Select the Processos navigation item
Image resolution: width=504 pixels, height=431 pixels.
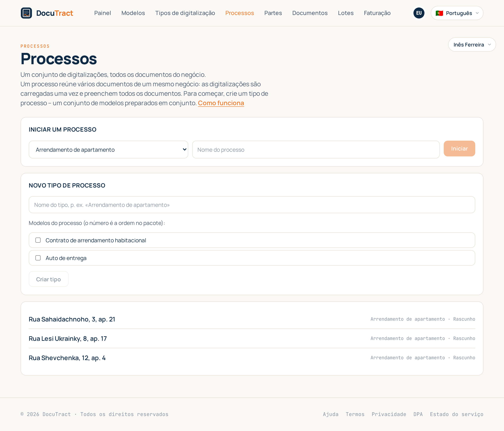click(240, 13)
